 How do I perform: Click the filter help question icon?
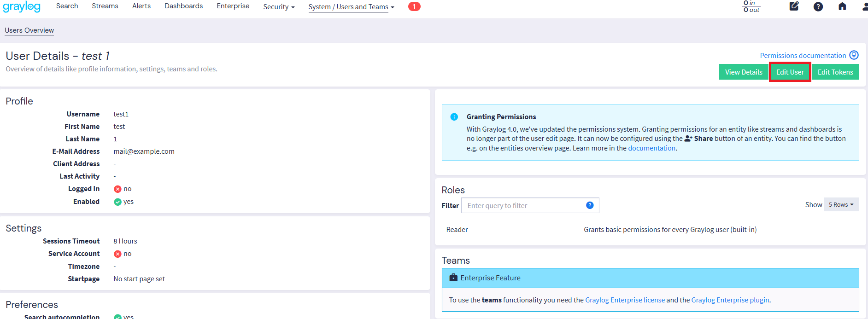click(x=589, y=205)
